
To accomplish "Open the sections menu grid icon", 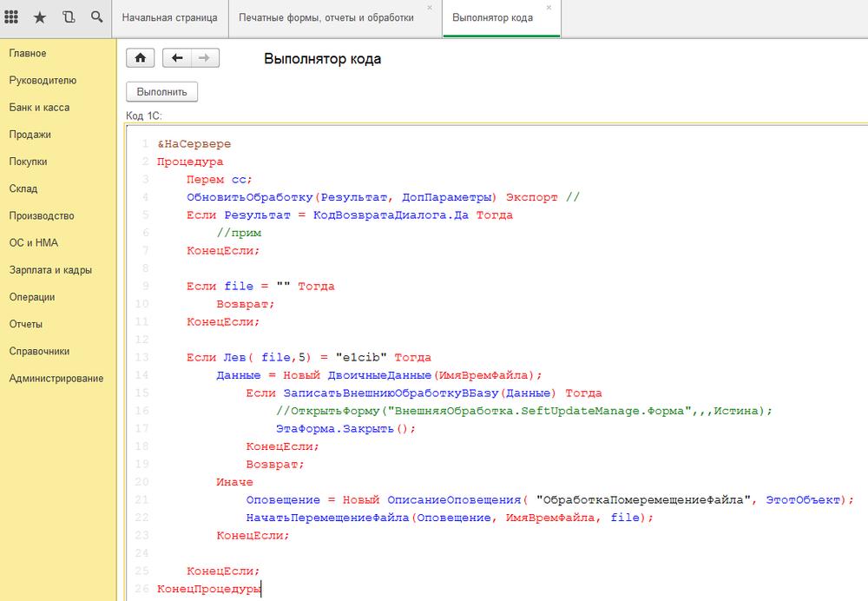I will coord(11,17).
